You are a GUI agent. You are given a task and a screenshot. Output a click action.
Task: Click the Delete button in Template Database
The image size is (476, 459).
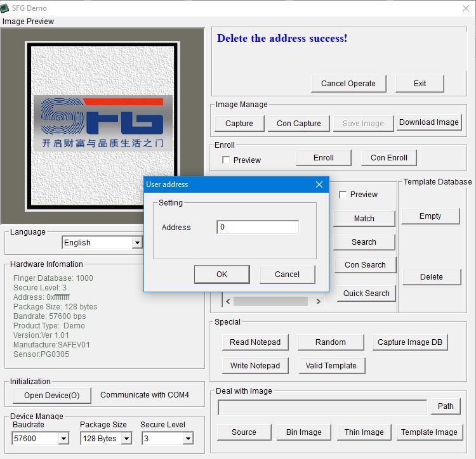coord(432,277)
